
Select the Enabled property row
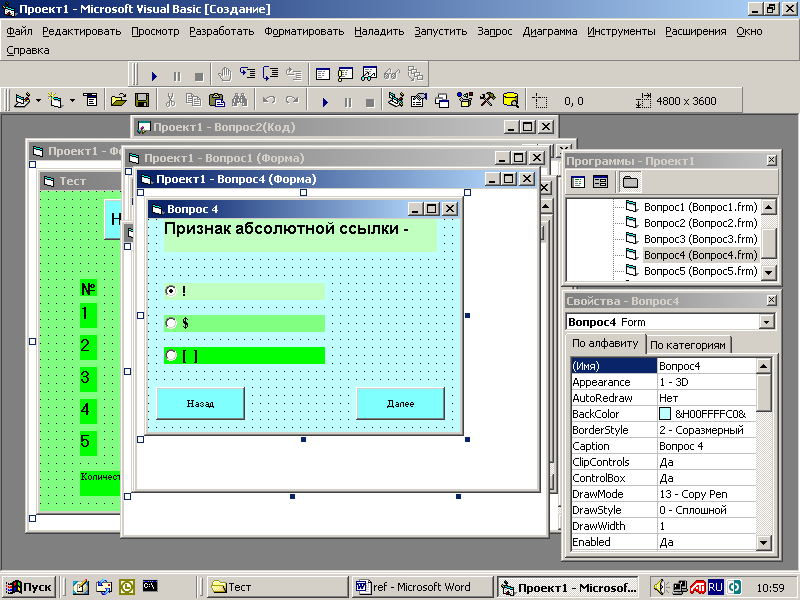tap(663, 542)
